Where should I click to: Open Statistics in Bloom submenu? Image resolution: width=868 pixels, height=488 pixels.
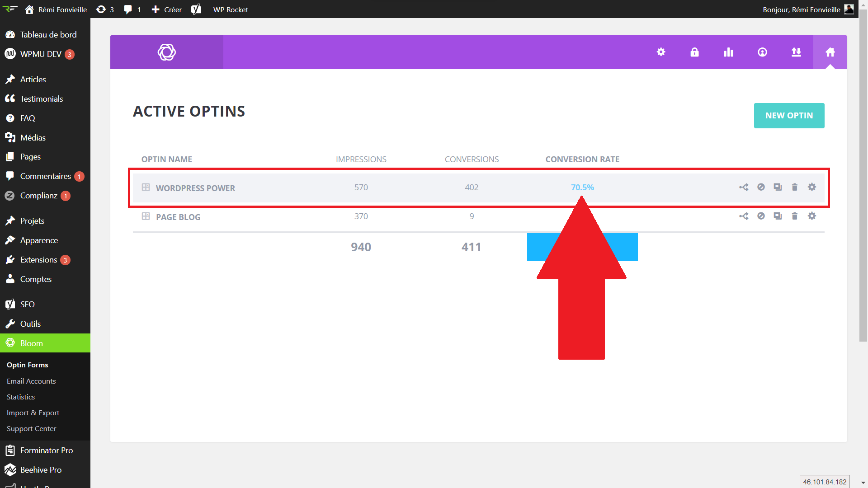pos(21,397)
